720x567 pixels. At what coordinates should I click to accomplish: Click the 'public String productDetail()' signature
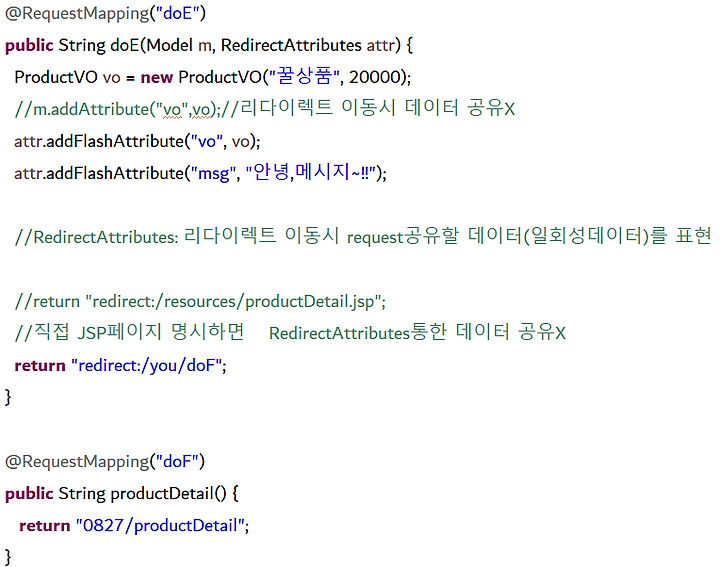tap(122, 494)
